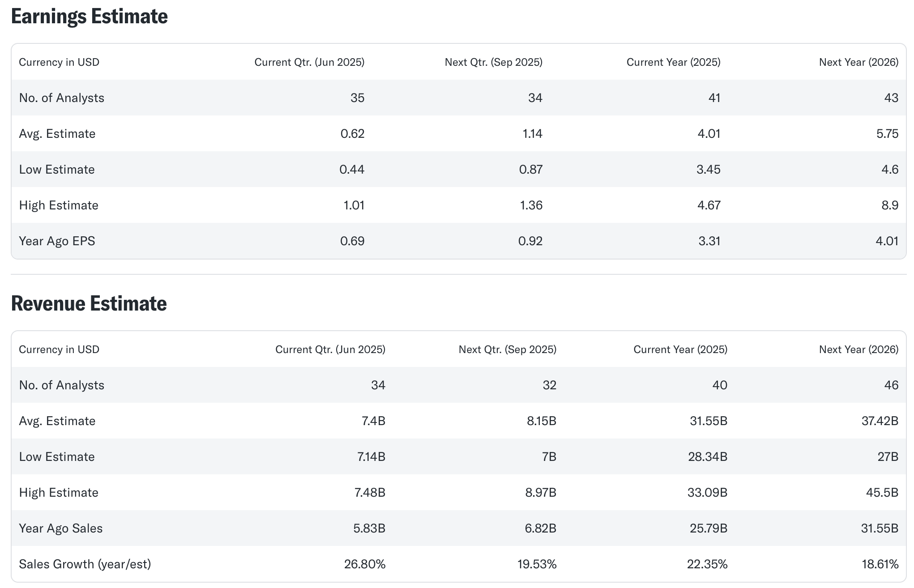Screen dimensions: 914x588
Task: Click the 45.5B high revenue estimate
Action: tap(882, 493)
